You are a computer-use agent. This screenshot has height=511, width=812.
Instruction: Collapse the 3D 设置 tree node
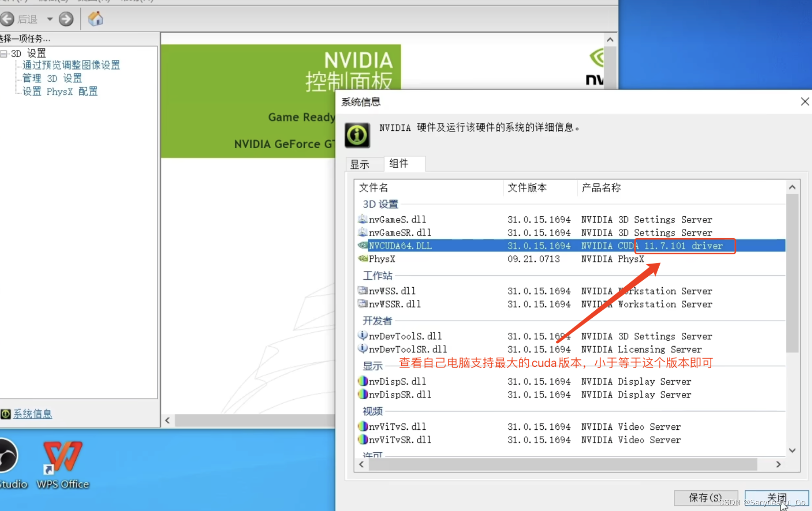click(x=4, y=53)
